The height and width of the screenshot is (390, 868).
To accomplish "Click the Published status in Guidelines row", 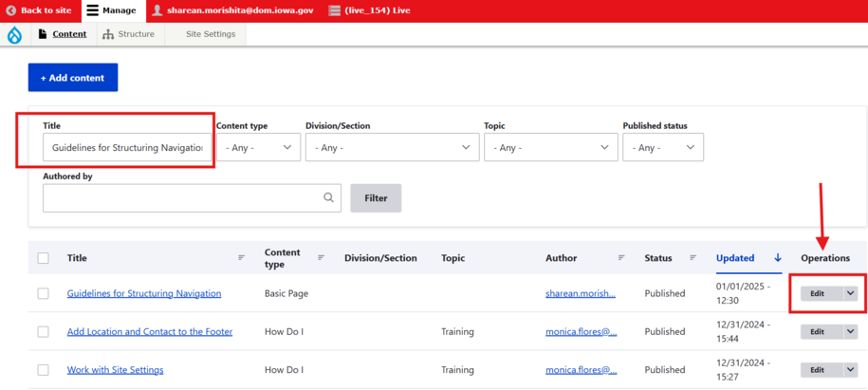I will point(665,293).
